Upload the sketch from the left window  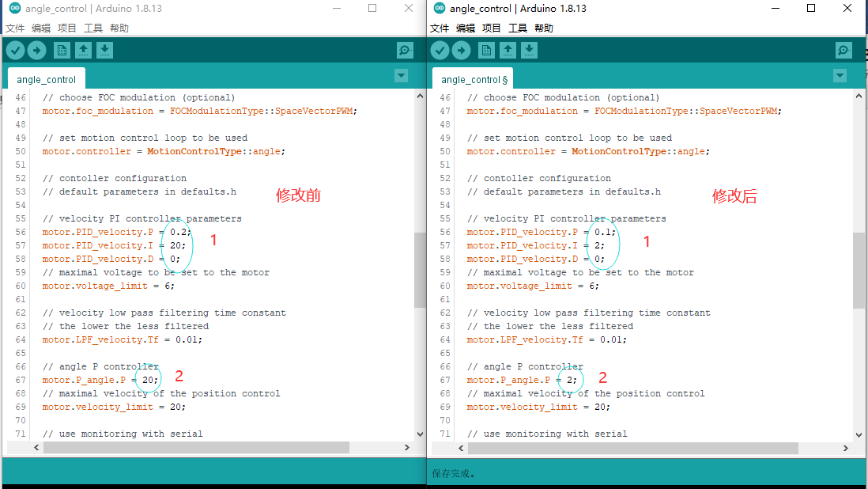[36, 50]
